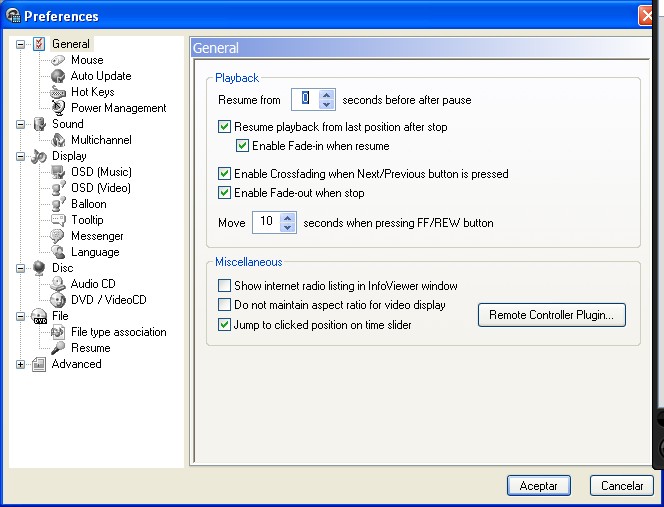
Task: Toggle Enable Fade-out when stop
Action: 224,193
